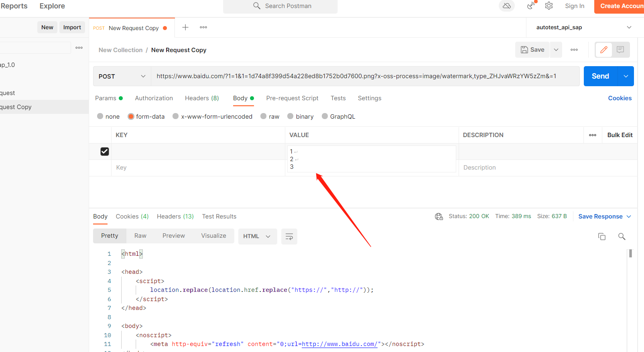Open tab options three-dot menu
This screenshot has height=352, width=644.
click(x=203, y=27)
